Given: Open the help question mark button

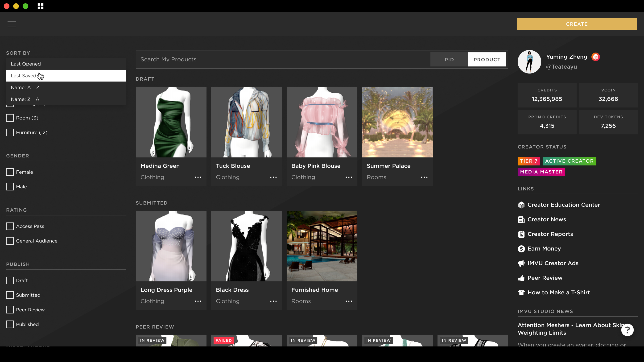Looking at the screenshot, I should pyautogui.click(x=627, y=330).
